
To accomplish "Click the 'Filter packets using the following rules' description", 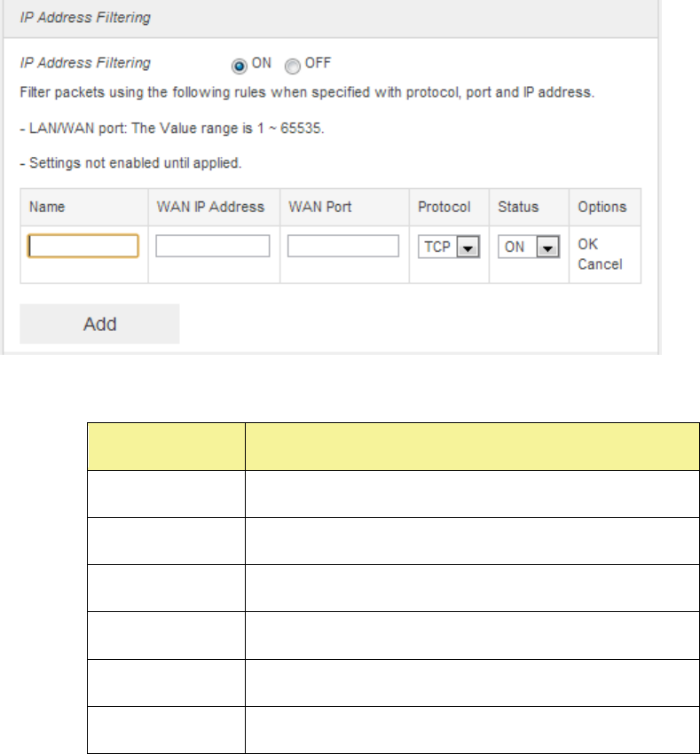I will [306, 91].
